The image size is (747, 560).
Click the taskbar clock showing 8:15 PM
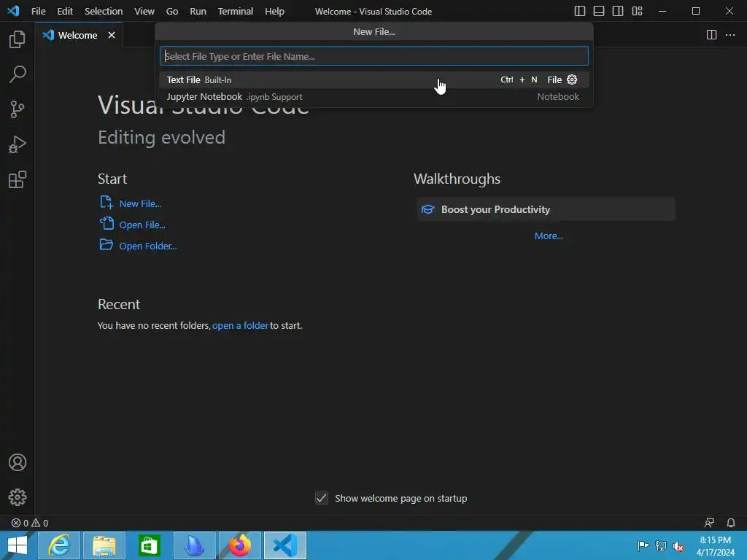click(715, 546)
